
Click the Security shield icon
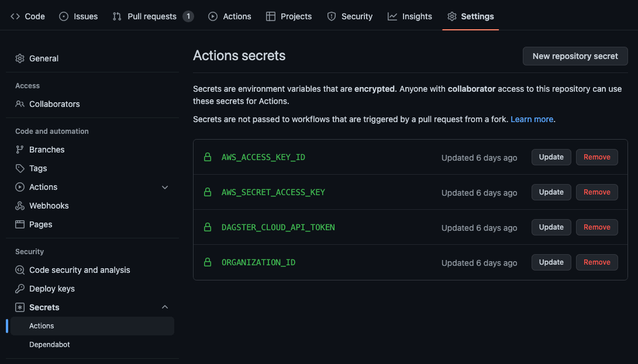point(332,16)
